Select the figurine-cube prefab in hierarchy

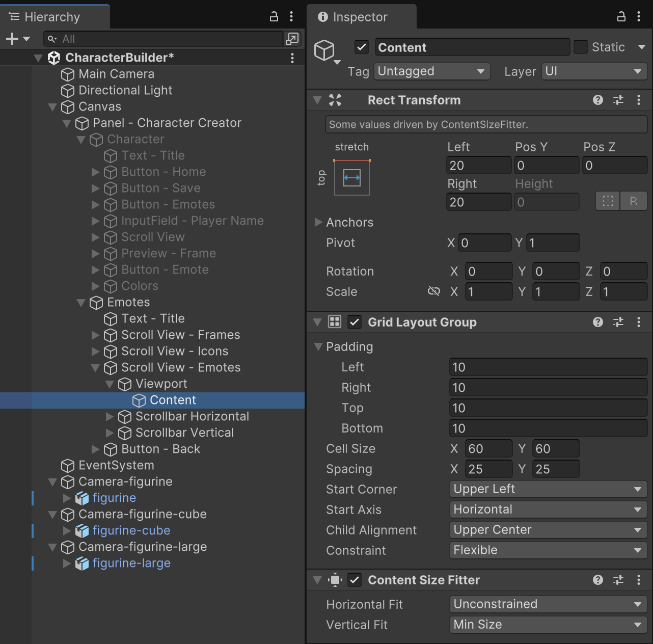131,530
